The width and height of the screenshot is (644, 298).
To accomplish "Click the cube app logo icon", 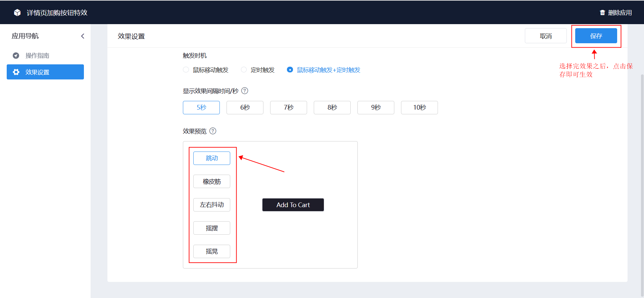I will coord(17,12).
